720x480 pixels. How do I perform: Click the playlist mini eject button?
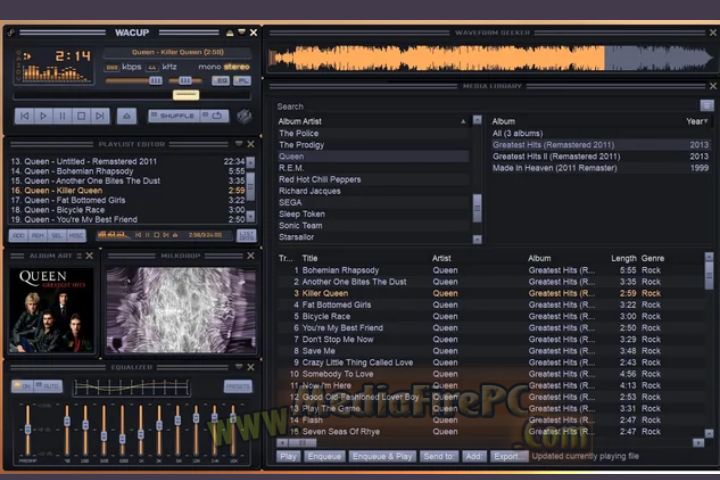[x=175, y=235]
